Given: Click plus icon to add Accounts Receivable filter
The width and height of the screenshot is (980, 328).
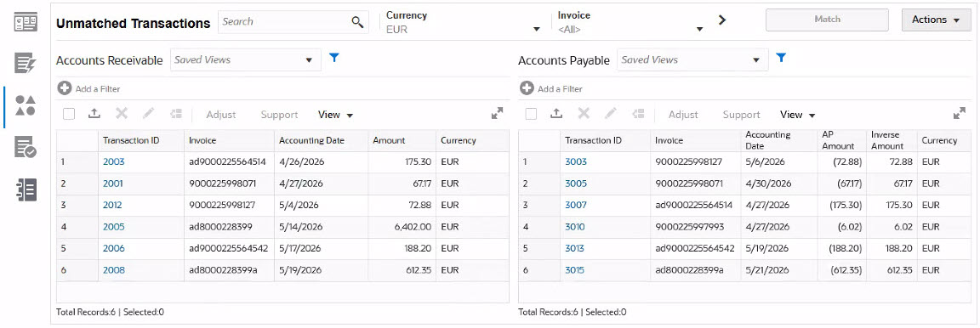Looking at the screenshot, I should point(65,88).
